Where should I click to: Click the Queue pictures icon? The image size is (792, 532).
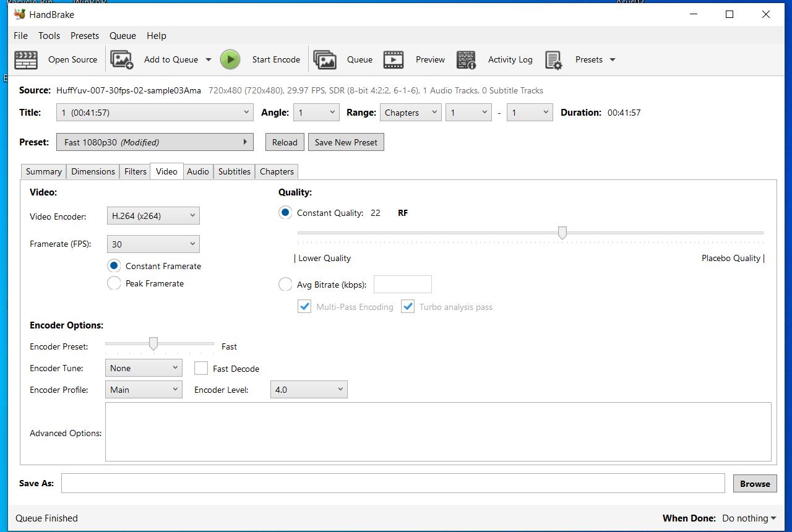[325, 59]
